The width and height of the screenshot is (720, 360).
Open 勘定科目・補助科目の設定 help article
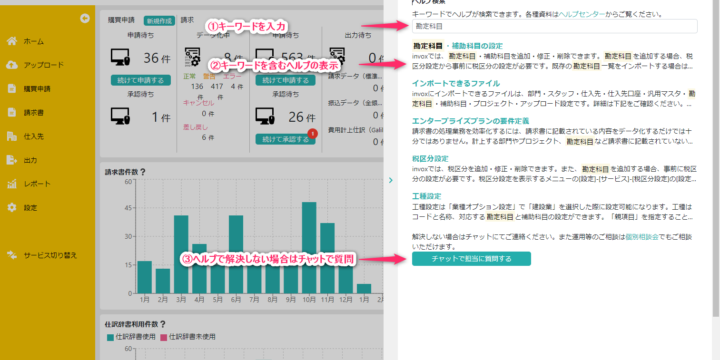click(x=457, y=46)
